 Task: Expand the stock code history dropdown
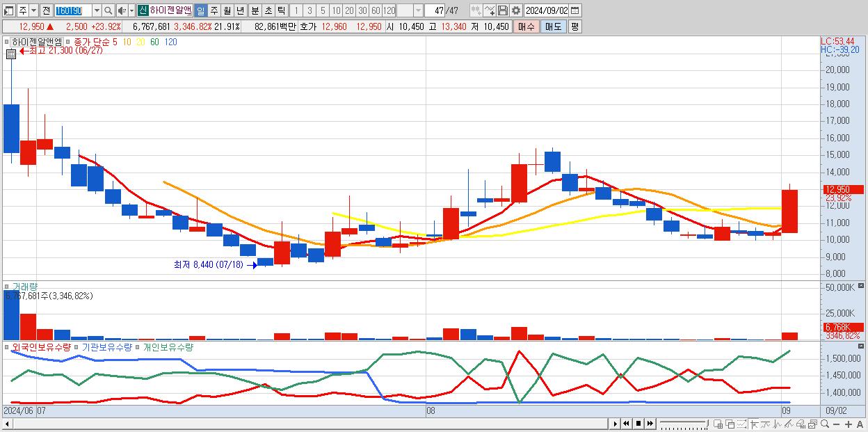point(97,10)
